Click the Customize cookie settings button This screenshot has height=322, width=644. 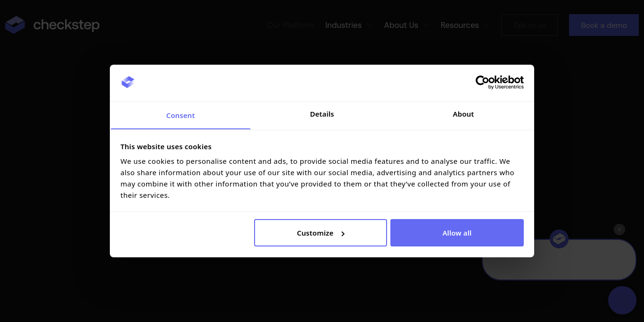321,233
